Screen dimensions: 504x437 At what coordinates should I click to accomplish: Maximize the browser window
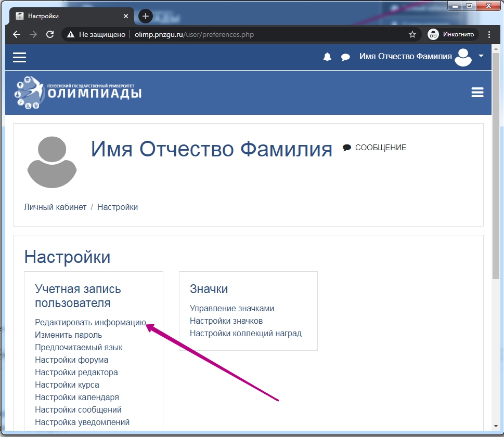[x=469, y=6]
